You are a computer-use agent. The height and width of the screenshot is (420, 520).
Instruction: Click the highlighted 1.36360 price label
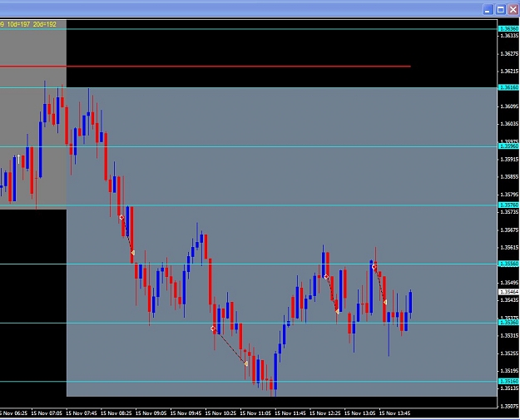pyautogui.click(x=508, y=29)
